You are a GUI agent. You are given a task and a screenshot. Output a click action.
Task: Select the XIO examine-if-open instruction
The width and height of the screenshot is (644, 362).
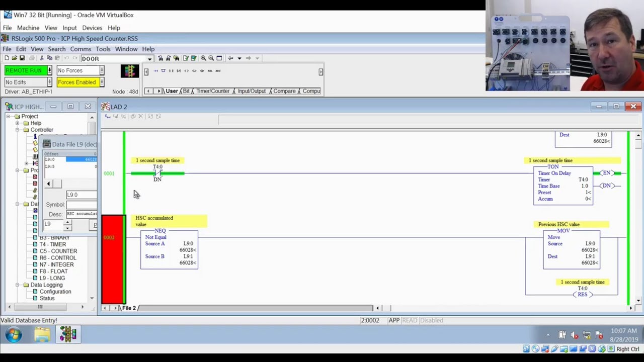click(x=179, y=71)
